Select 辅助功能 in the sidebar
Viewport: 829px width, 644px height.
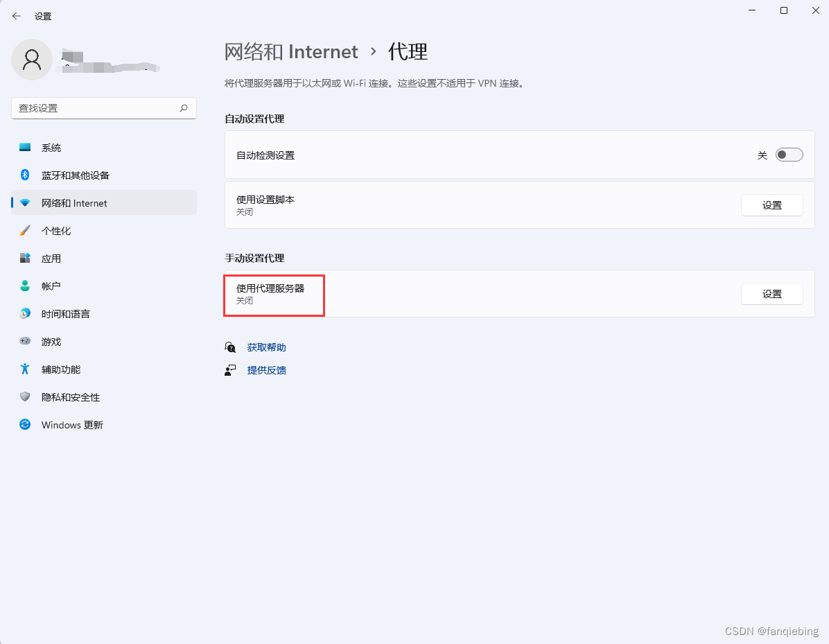[x=104, y=369]
